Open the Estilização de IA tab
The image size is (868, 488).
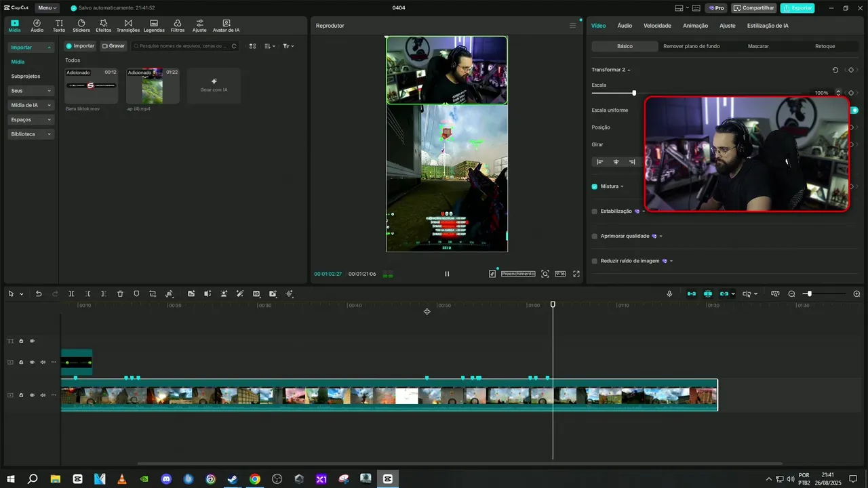pos(768,26)
